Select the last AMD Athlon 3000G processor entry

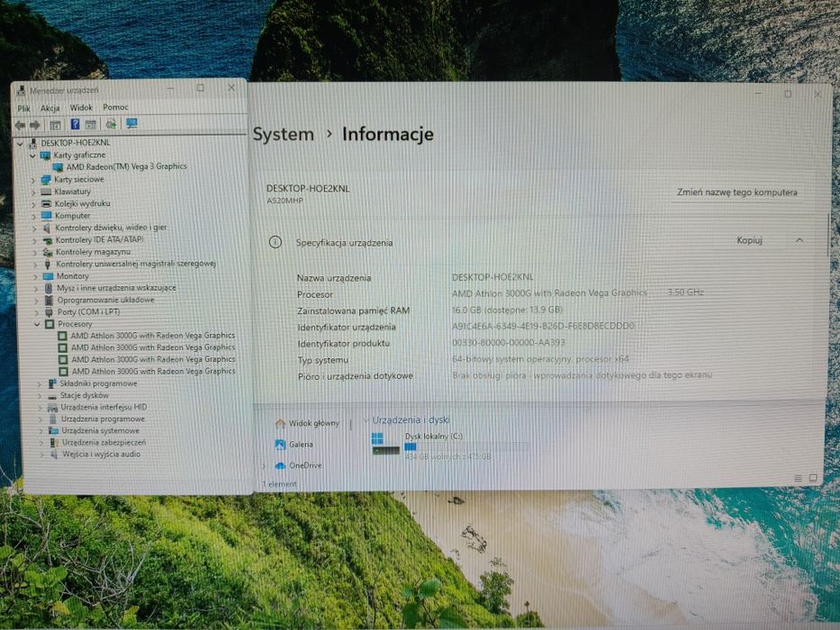pos(153,371)
